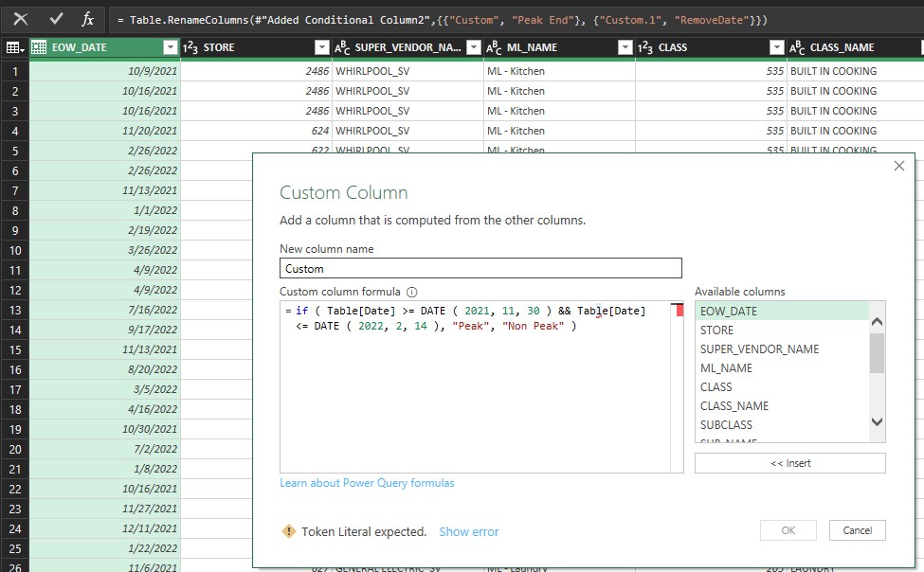This screenshot has width=924, height=572.
Task: Click date cell 12/11/2021
Action: pyautogui.click(x=105, y=528)
